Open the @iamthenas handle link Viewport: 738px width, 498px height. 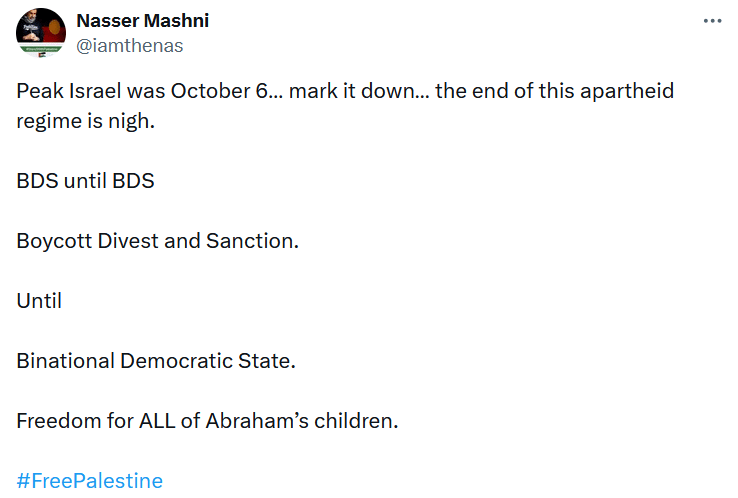point(129,46)
